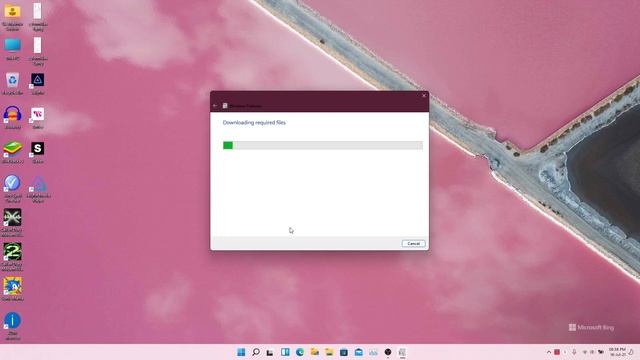Click the green download progress bar

322,145
